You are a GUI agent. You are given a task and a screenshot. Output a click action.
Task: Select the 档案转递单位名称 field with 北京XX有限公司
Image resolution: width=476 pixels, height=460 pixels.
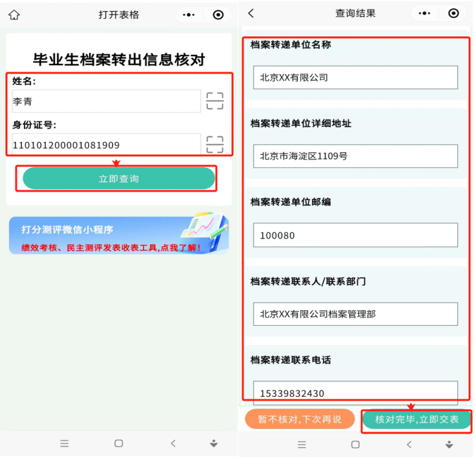coord(355,77)
